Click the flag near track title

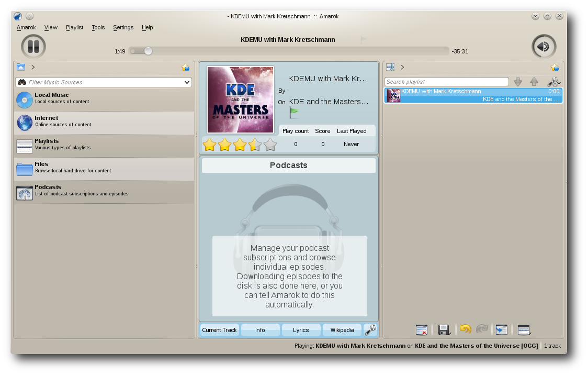tap(363, 39)
